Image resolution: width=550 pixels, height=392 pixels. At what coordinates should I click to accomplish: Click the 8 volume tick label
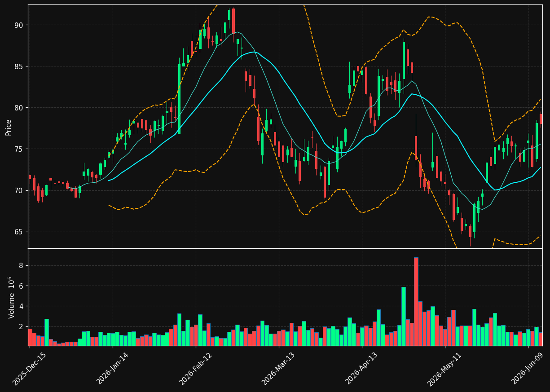[21, 266]
